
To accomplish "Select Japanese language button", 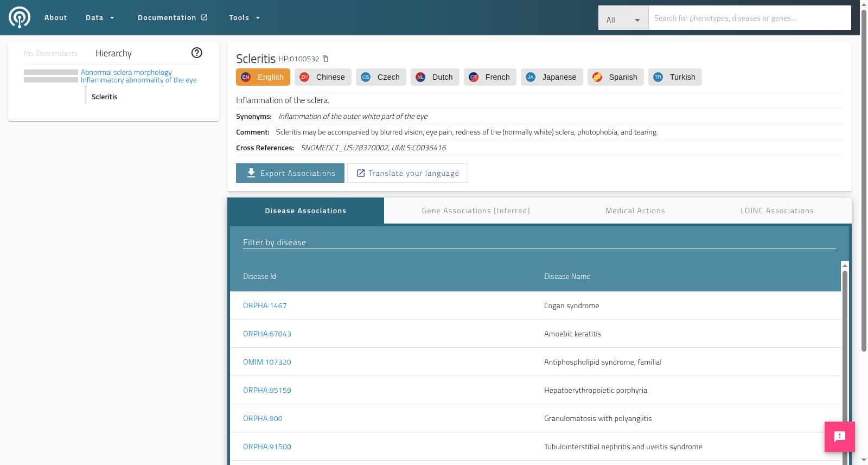I will point(552,77).
